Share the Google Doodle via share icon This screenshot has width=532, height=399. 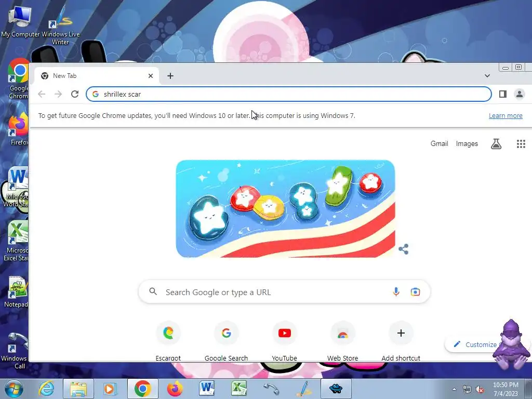[403, 249]
